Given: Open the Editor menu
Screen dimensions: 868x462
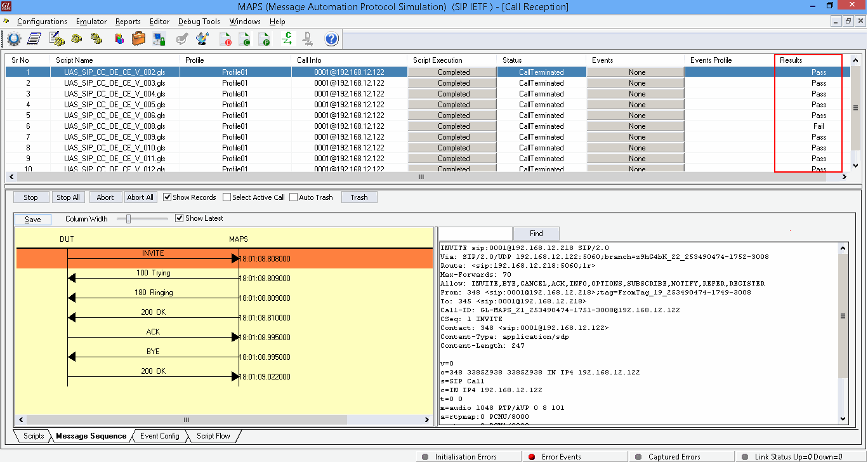Looking at the screenshot, I should 159,22.
